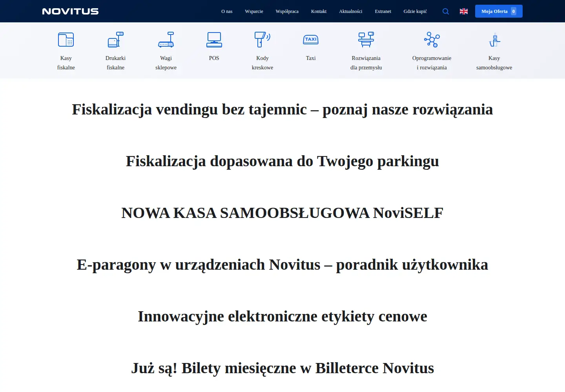Click the 0 counter badge in Moja Oferta
The width and height of the screenshot is (565, 392).
pos(514,11)
